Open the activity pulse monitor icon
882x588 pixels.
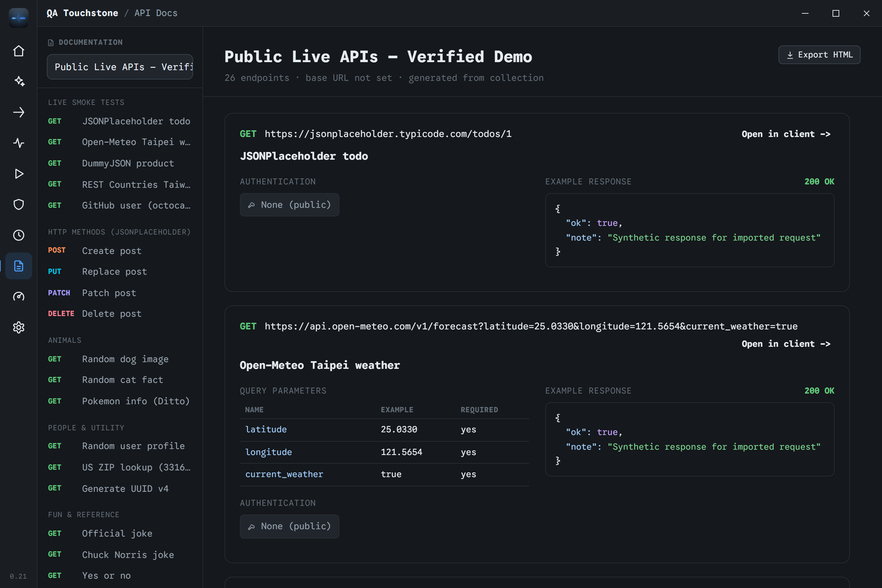point(18,143)
